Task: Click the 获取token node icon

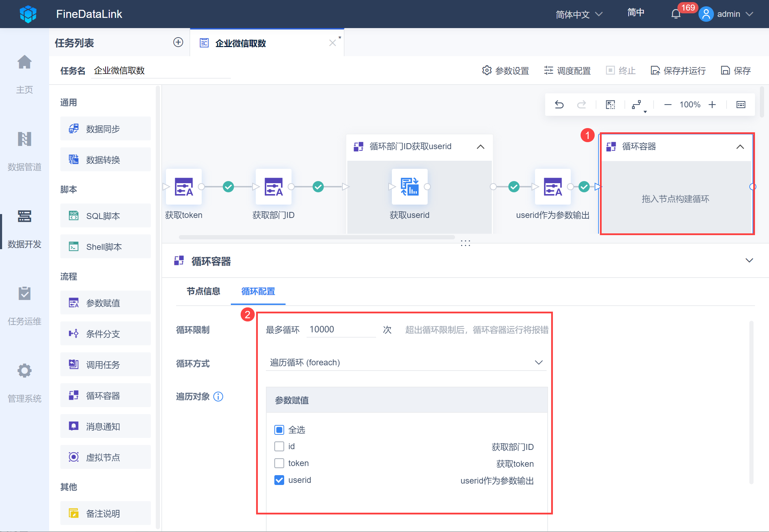Action: (184, 187)
